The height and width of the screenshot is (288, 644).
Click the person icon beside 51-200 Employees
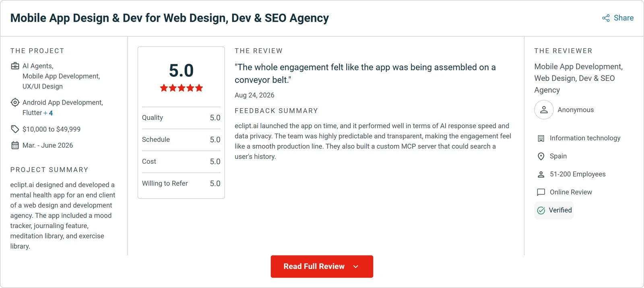541,174
